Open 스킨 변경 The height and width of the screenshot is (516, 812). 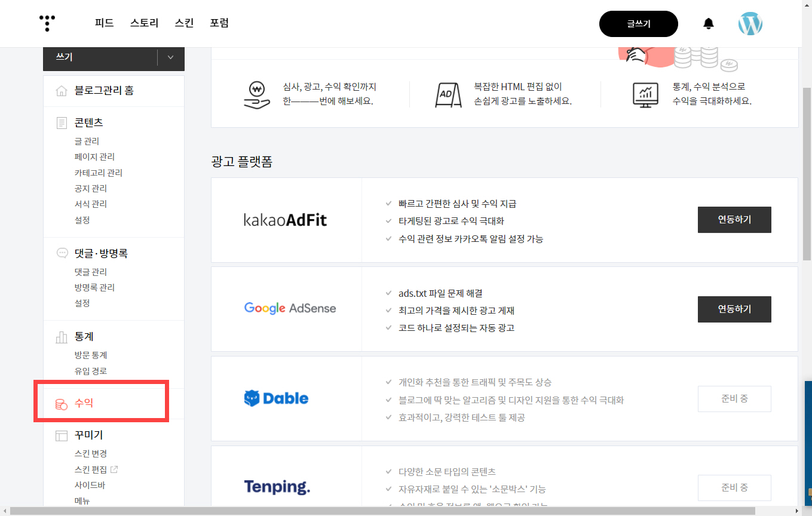point(91,454)
